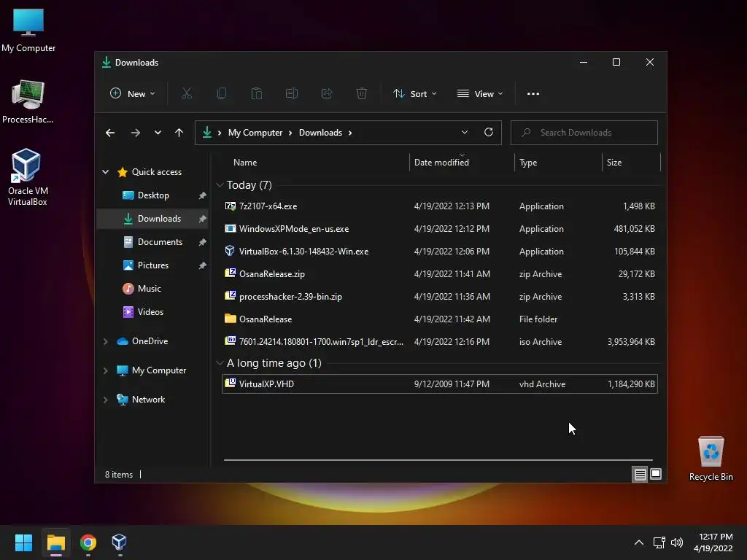Click the Search Downloads field
Image resolution: width=747 pixels, height=560 pixels.
coord(584,133)
